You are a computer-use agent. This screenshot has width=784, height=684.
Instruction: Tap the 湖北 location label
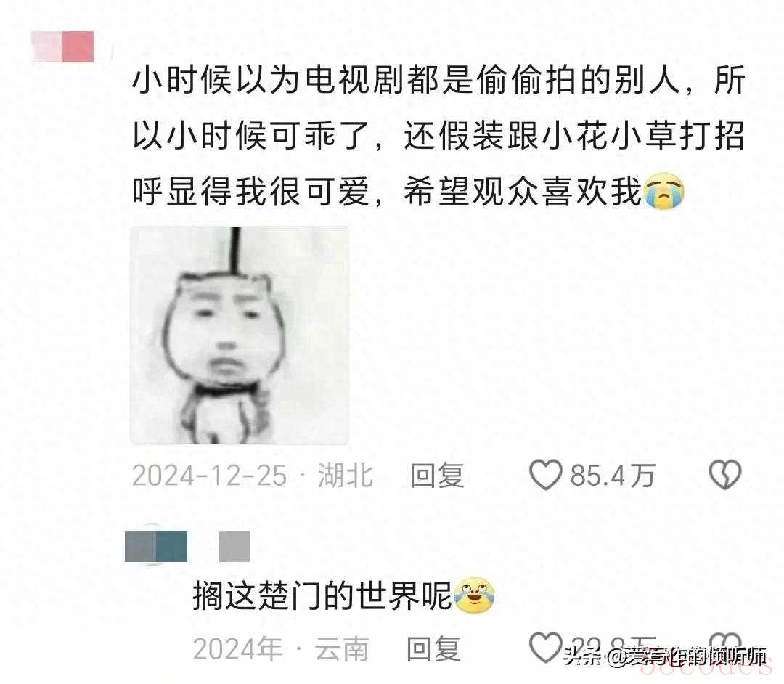point(346,475)
